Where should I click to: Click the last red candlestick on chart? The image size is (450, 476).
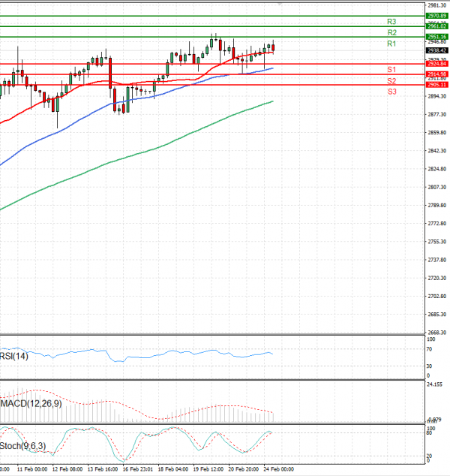pos(273,47)
